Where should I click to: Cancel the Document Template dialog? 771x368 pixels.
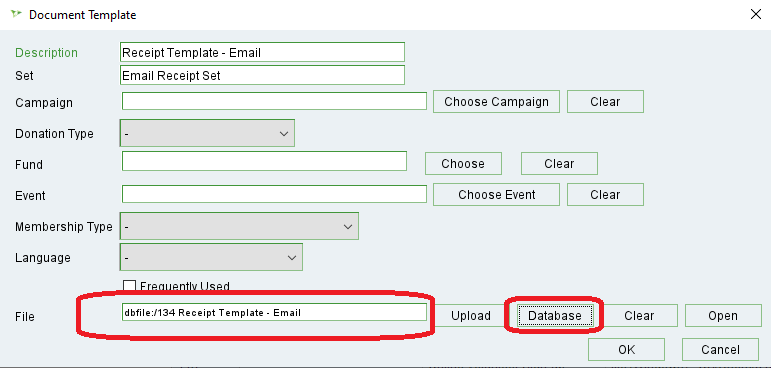[x=720, y=349]
